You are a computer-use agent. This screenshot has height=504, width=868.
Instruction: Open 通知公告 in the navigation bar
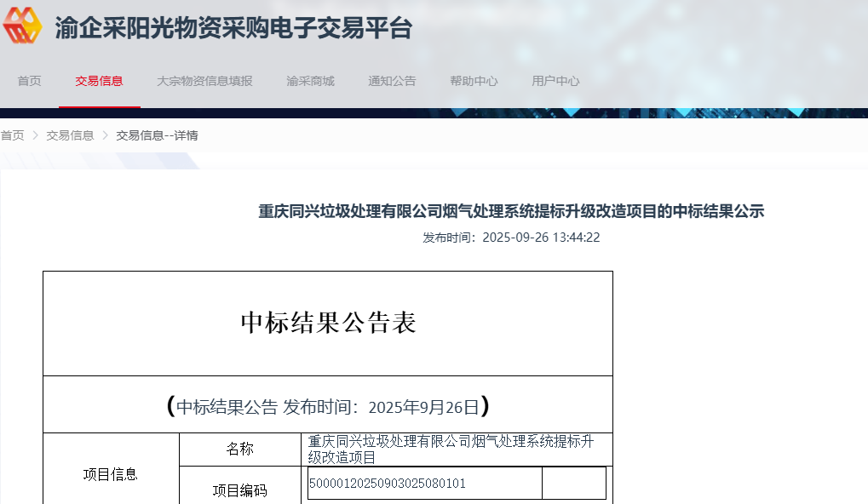click(x=392, y=81)
